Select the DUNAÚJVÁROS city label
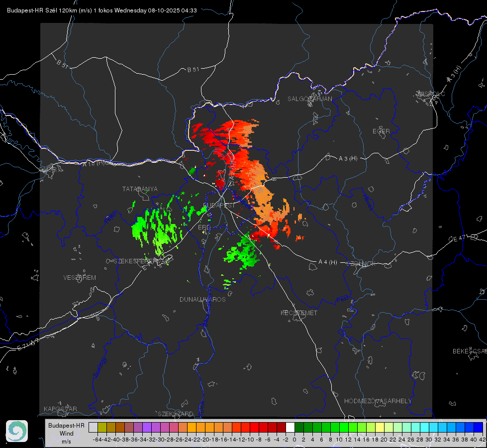Screen dimensions: 487x448 point(202,299)
